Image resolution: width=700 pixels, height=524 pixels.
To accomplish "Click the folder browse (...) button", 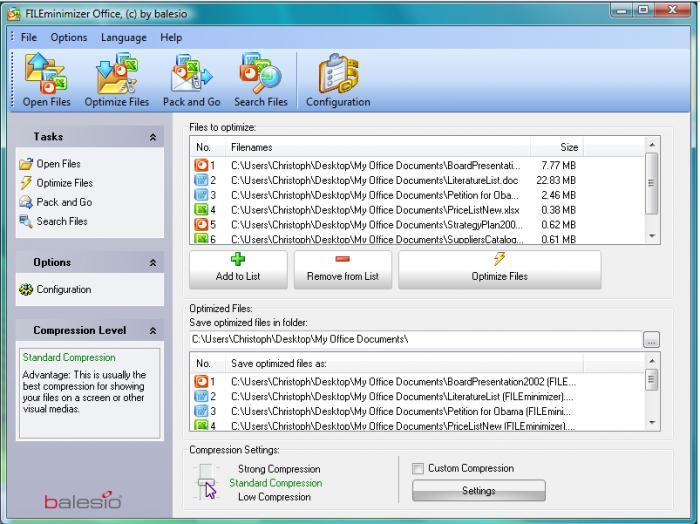I will (651, 340).
